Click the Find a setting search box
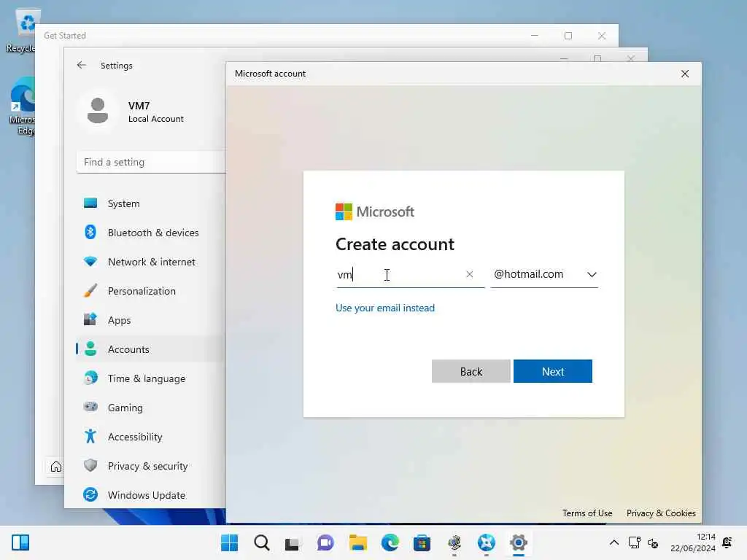Viewport: 747px width, 560px height. [x=152, y=162]
